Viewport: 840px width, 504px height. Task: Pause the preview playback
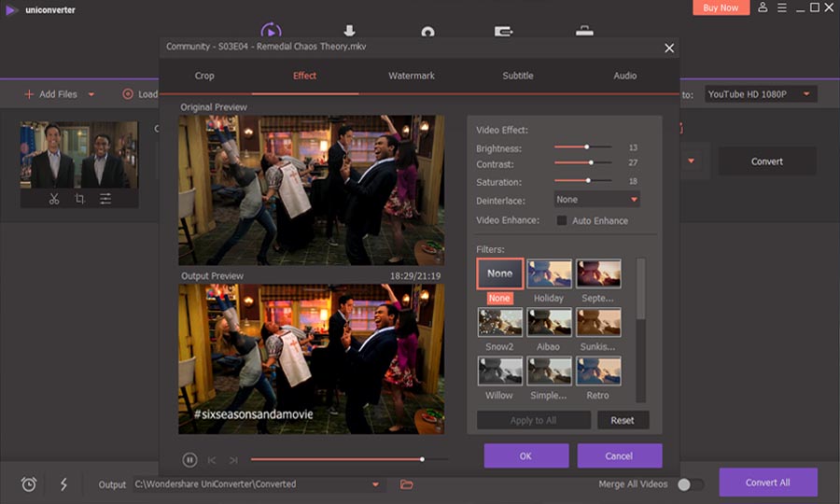pyautogui.click(x=189, y=459)
